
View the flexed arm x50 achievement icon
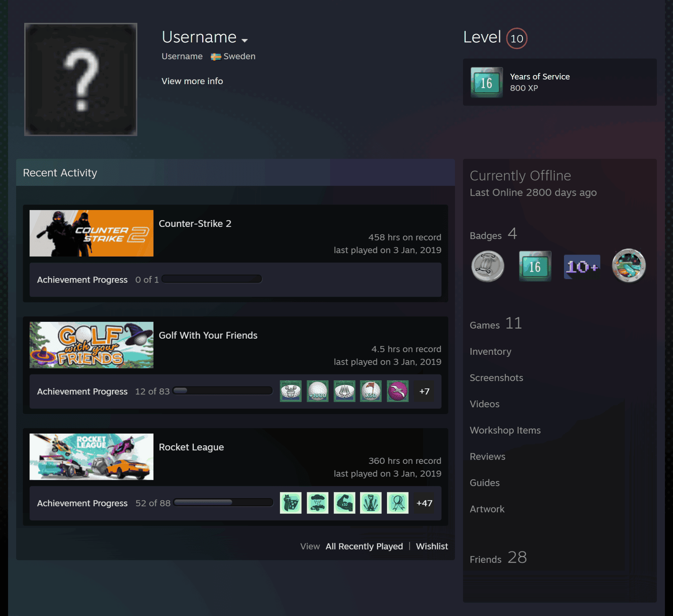coord(344,503)
